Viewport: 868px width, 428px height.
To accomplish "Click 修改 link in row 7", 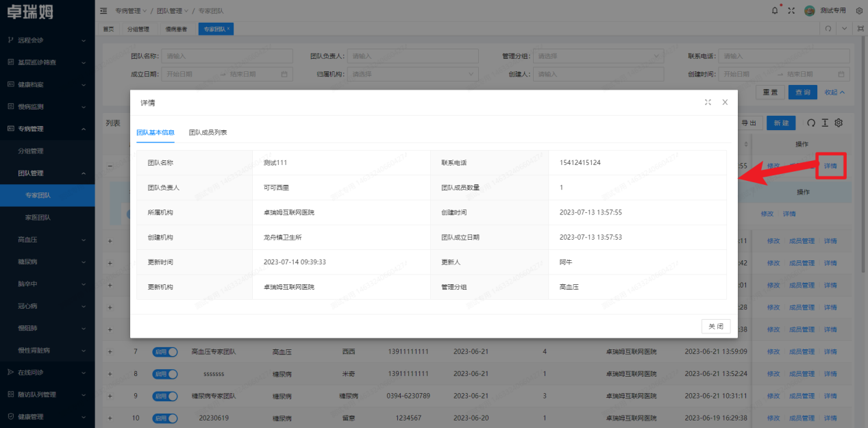I will click(773, 351).
